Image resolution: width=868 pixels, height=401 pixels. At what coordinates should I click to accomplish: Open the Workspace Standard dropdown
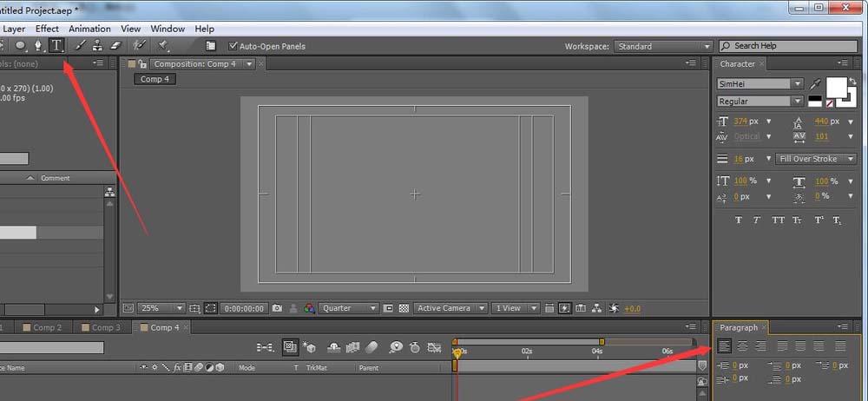point(662,46)
